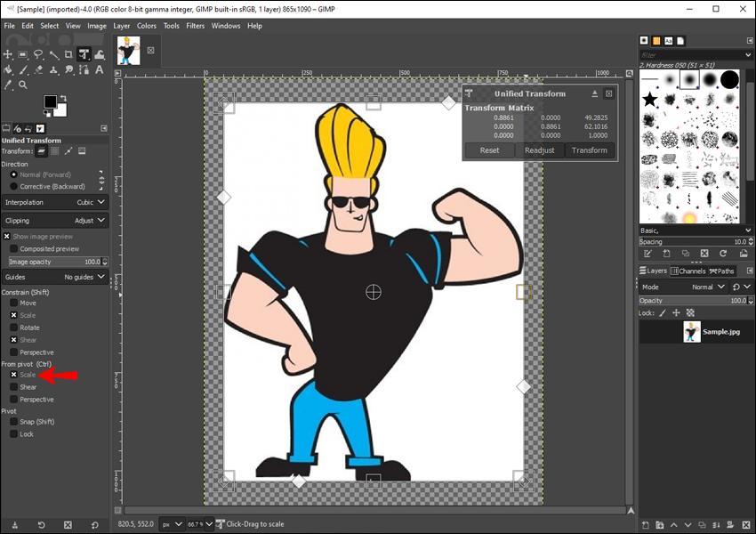The image size is (756, 534).
Task: Click the Reset tool options icon
Action: click(94, 525)
